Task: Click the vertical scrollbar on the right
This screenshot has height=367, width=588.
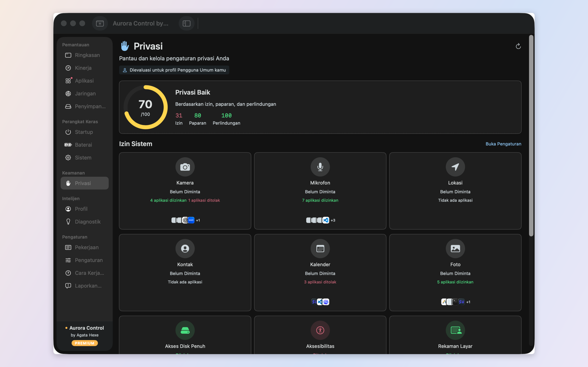Action: [x=531, y=136]
